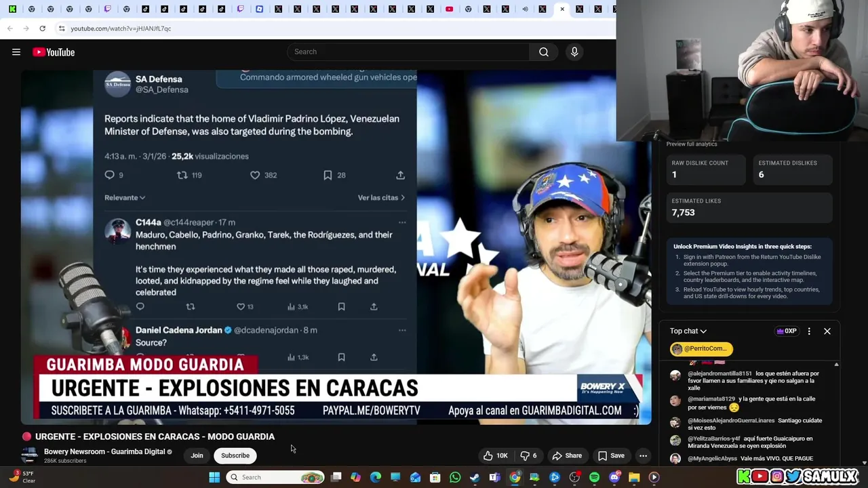Open more actions three-dot menu below video

tap(643, 455)
